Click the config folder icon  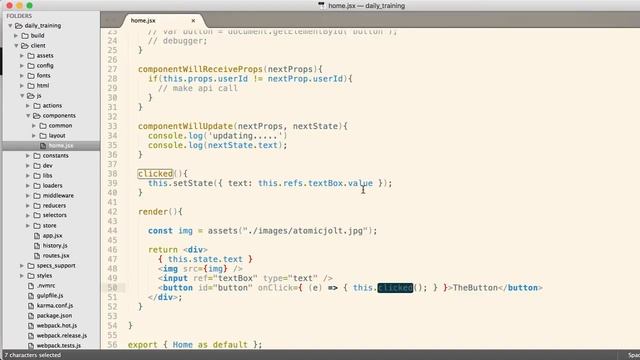[31, 66]
